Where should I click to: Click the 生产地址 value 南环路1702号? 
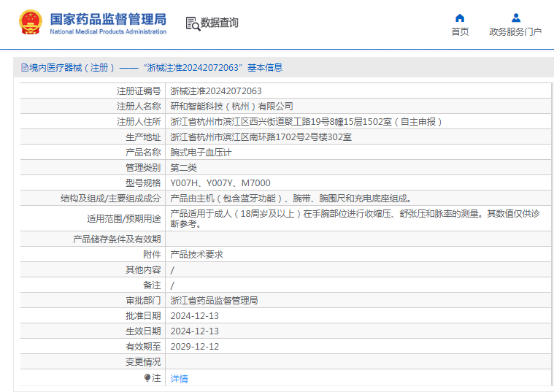(261, 137)
